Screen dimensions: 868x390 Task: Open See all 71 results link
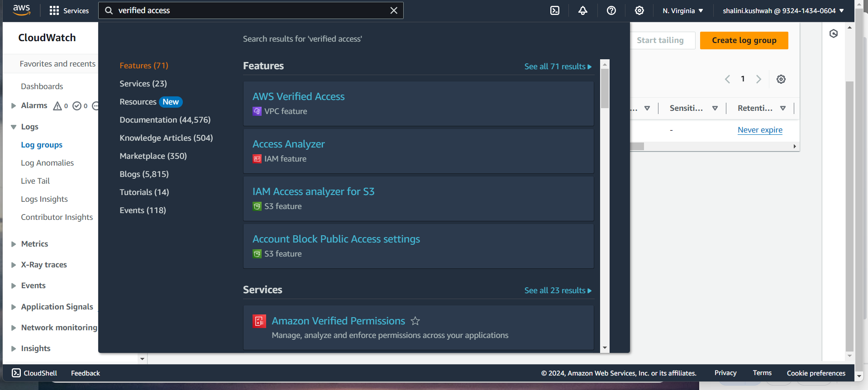(x=558, y=67)
